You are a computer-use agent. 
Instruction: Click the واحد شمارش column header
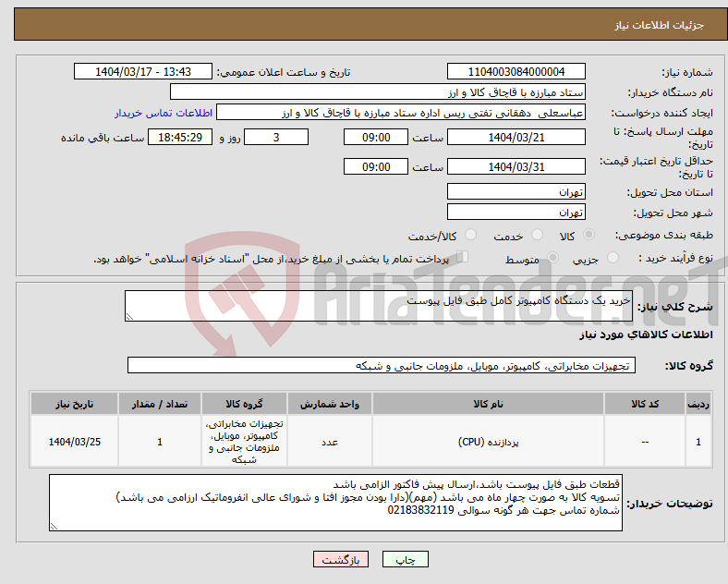[x=330, y=404]
